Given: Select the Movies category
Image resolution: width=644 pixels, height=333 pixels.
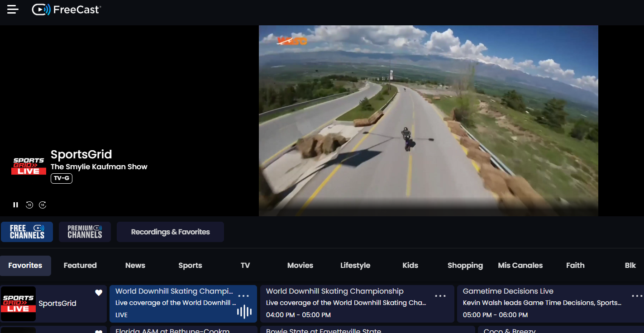Looking at the screenshot, I should point(300,266).
